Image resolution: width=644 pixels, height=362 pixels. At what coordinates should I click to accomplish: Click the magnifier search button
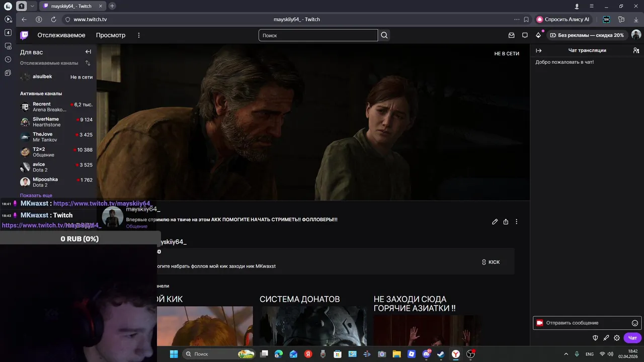click(384, 35)
